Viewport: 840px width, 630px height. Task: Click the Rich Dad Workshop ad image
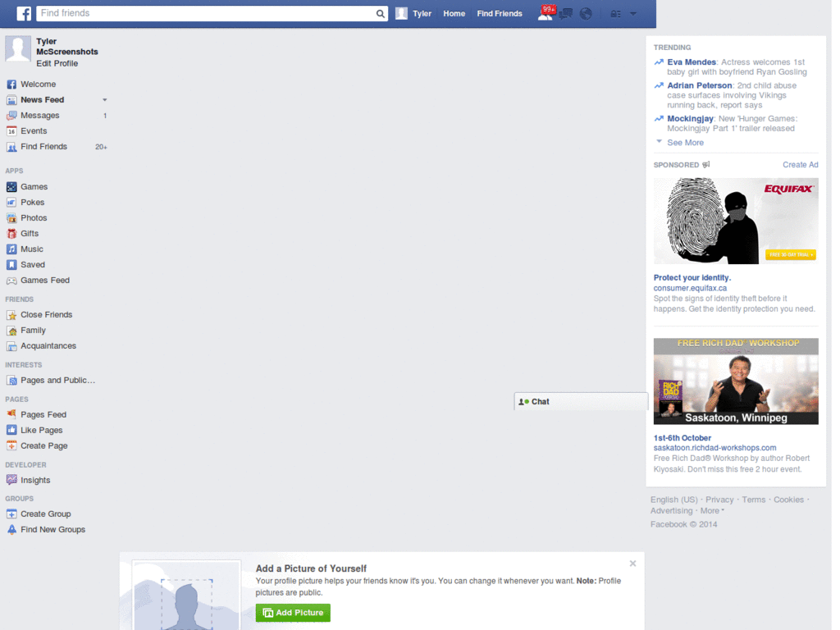pyautogui.click(x=736, y=381)
